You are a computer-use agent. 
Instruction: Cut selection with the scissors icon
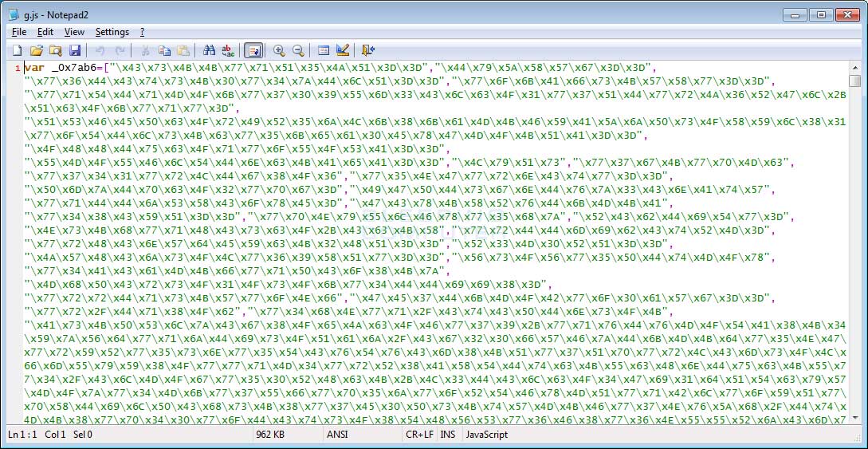pyautogui.click(x=146, y=50)
